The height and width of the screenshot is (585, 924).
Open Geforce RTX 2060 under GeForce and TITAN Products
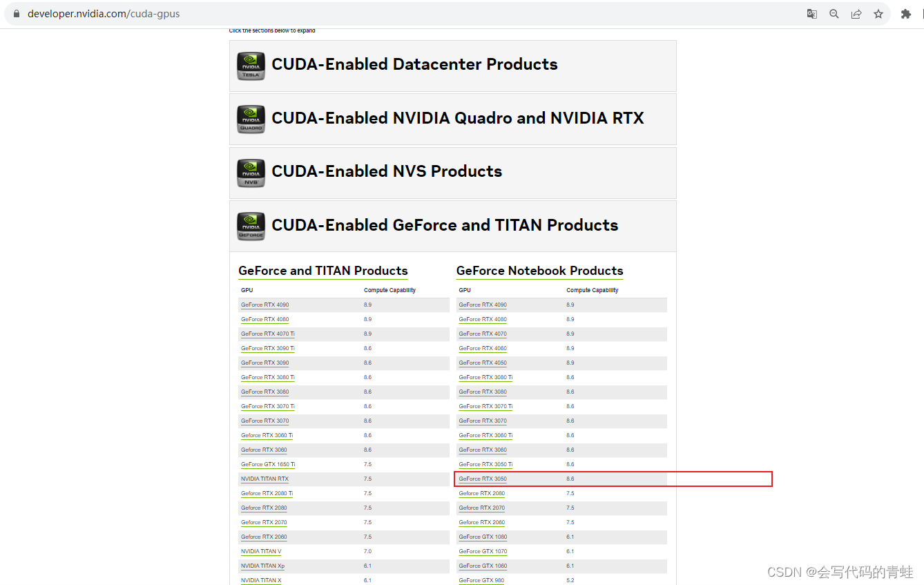264,537
